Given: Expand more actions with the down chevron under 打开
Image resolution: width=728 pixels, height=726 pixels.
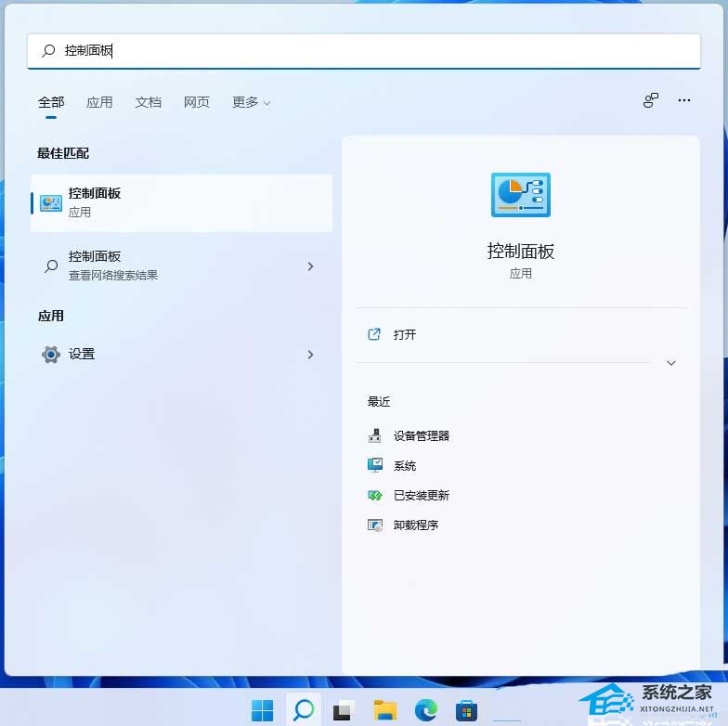Looking at the screenshot, I should click(671, 363).
